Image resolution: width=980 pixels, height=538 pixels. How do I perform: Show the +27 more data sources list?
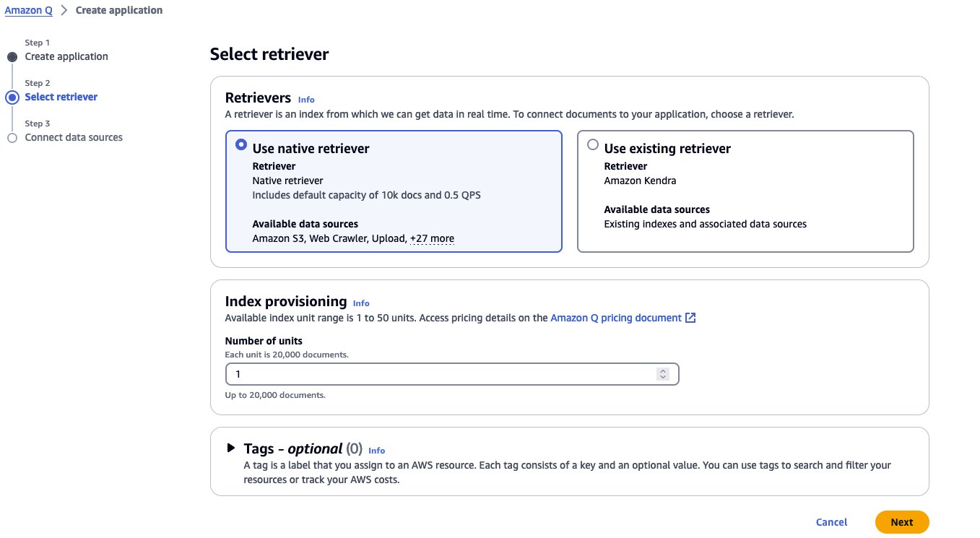coord(432,238)
